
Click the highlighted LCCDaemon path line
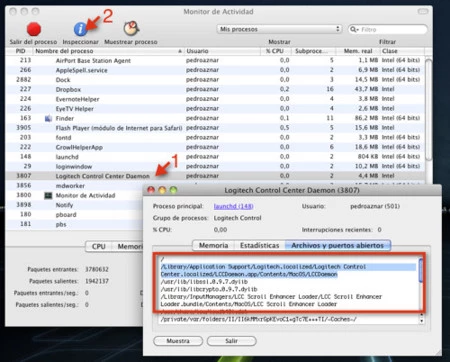[288, 271]
